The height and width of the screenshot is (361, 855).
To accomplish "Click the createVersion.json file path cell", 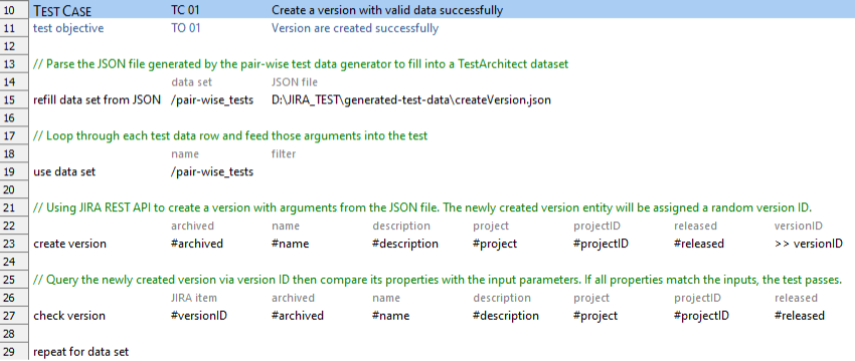I will coord(411,100).
